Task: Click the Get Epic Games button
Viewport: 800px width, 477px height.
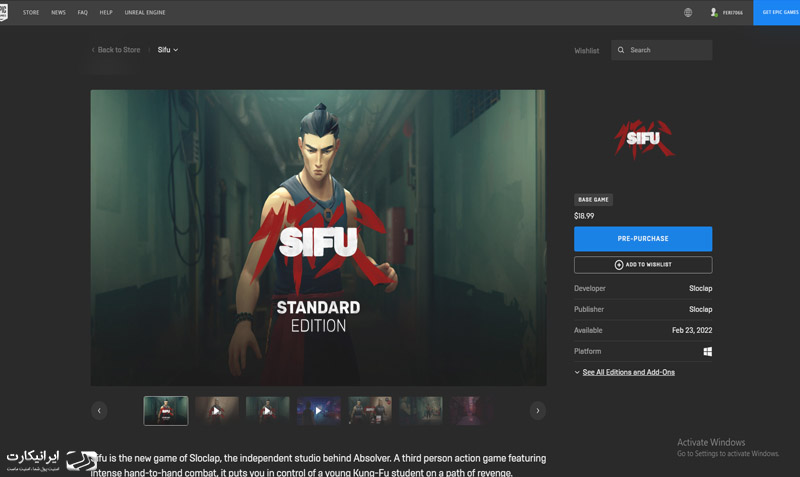Action: [x=777, y=12]
